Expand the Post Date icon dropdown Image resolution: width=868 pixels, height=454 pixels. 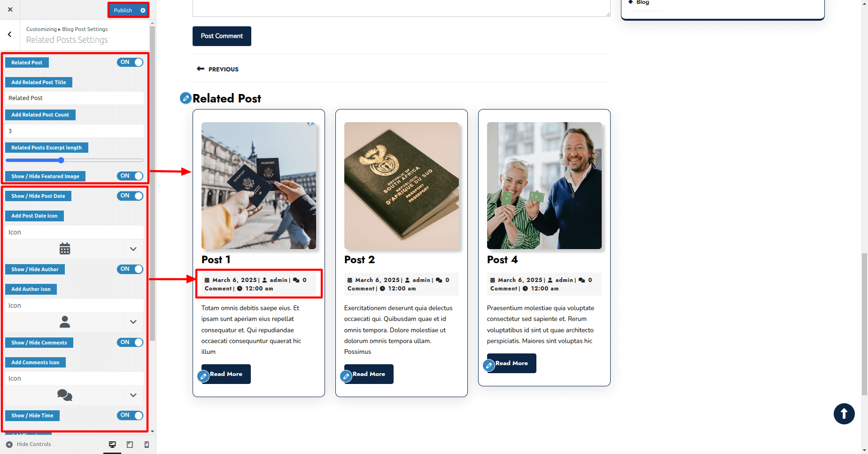pos(133,249)
